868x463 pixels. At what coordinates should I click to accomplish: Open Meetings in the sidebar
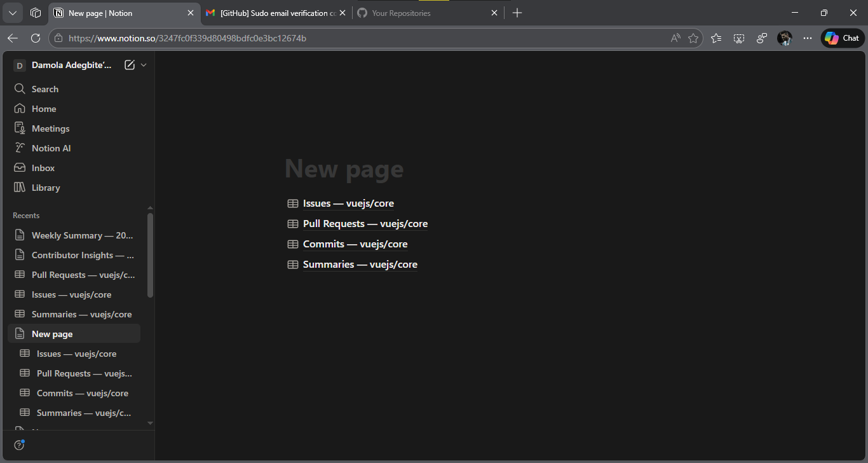pyautogui.click(x=74, y=128)
